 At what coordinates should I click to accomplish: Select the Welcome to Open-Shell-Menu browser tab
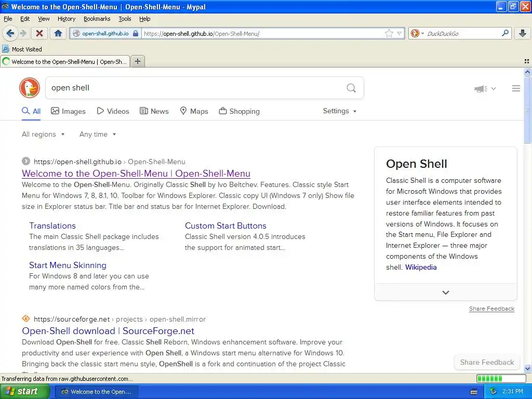point(65,61)
